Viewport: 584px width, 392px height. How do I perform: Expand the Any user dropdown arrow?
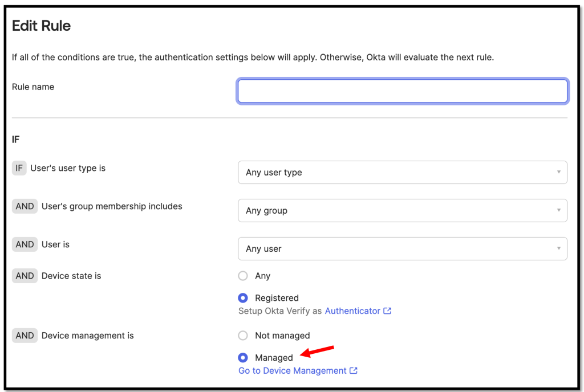tap(558, 248)
